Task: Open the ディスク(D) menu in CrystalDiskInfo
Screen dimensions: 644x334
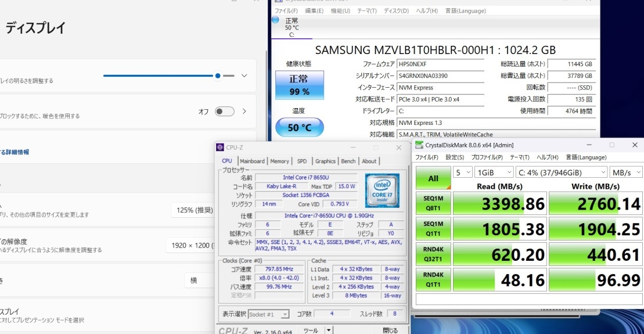Action: point(396,11)
